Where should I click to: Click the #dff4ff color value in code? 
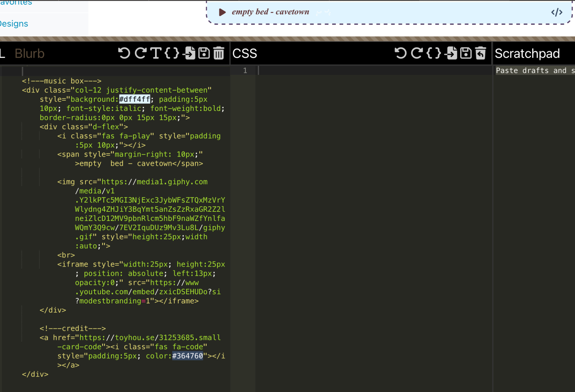tap(135, 99)
